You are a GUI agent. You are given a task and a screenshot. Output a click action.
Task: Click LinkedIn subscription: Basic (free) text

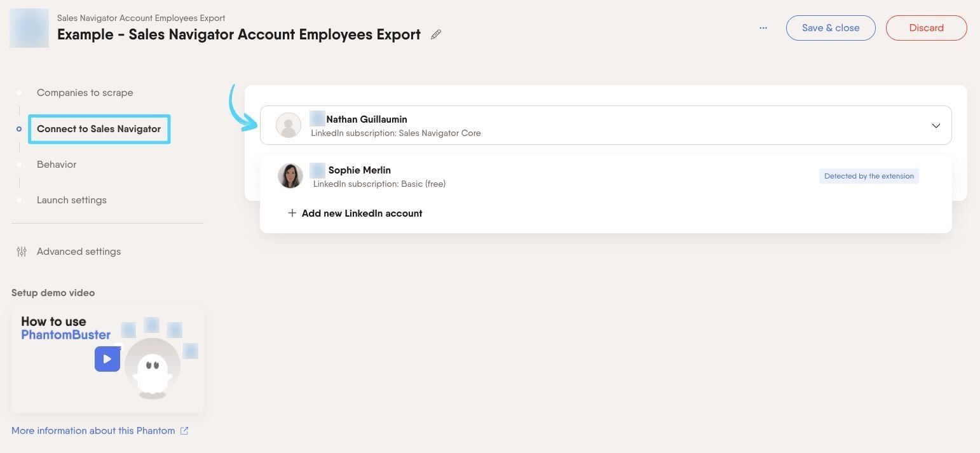click(x=379, y=184)
